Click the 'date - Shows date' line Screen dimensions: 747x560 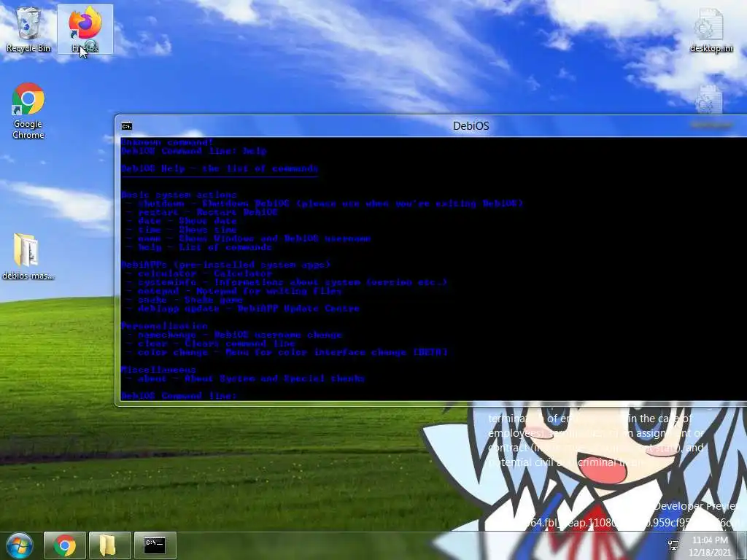pyautogui.click(x=182, y=221)
